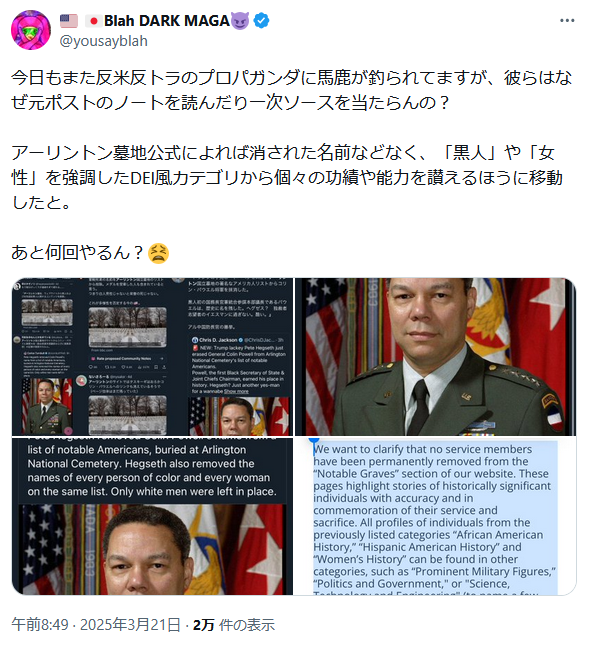The height and width of the screenshot is (645, 589).
Task: Click the 午前8:49 timestamp link
Action: (x=40, y=624)
